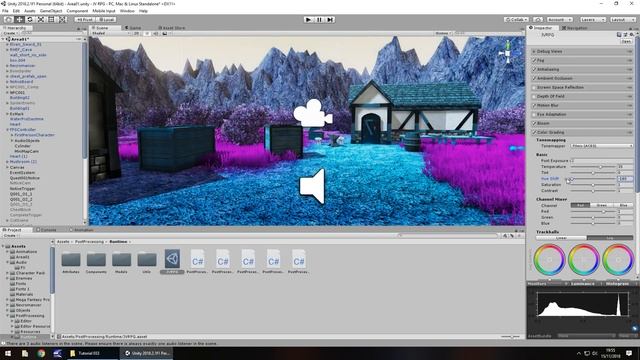Click the Open button in the Inspector
This screenshot has height=360, width=640.
(x=626, y=41)
